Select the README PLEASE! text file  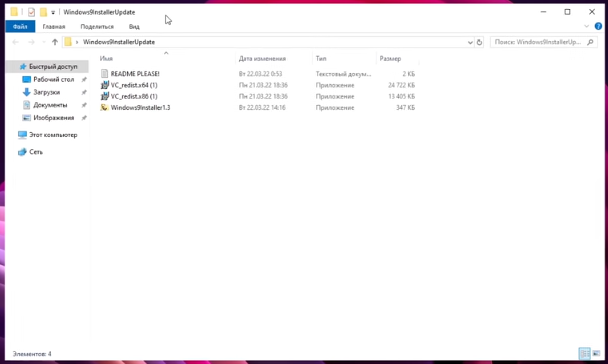[x=135, y=74]
